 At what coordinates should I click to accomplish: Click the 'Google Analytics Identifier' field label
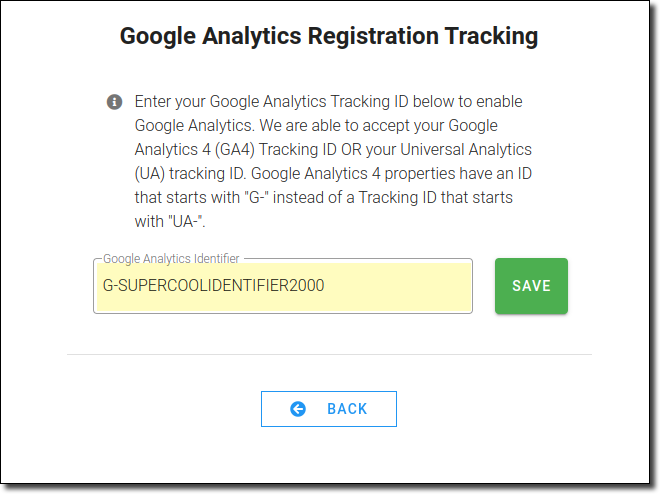[x=171, y=258]
